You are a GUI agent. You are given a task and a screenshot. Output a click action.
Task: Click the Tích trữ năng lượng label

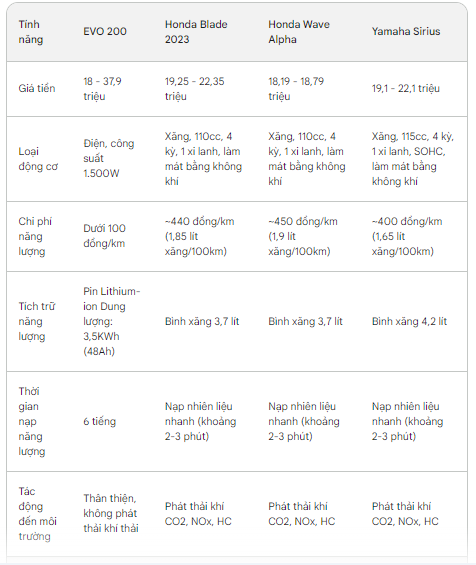pyautogui.click(x=37, y=321)
